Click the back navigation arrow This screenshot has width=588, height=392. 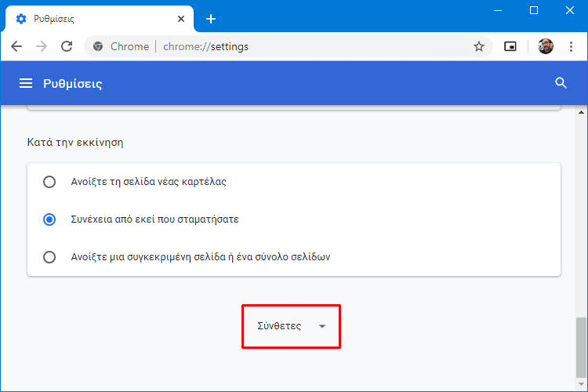[x=16, y=46]
